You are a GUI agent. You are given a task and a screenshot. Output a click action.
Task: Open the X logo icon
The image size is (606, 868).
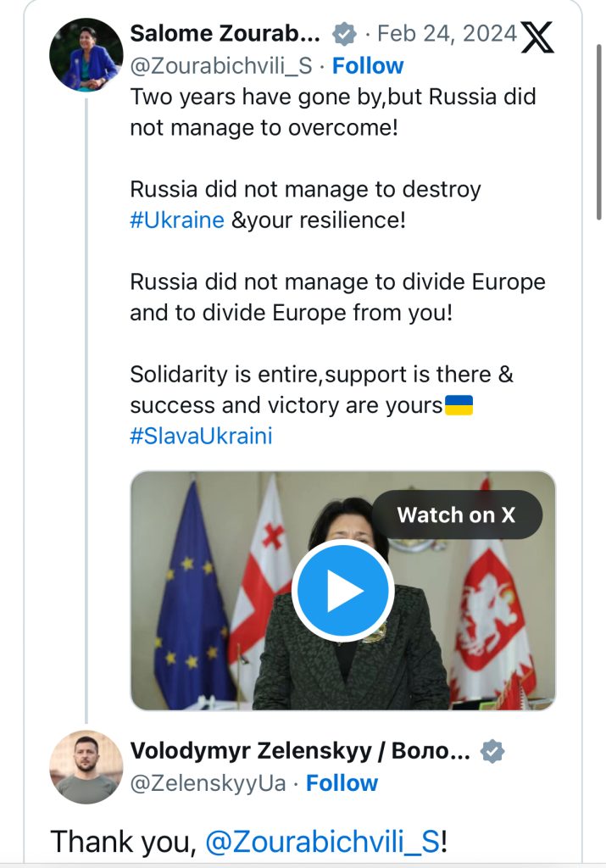537,37
